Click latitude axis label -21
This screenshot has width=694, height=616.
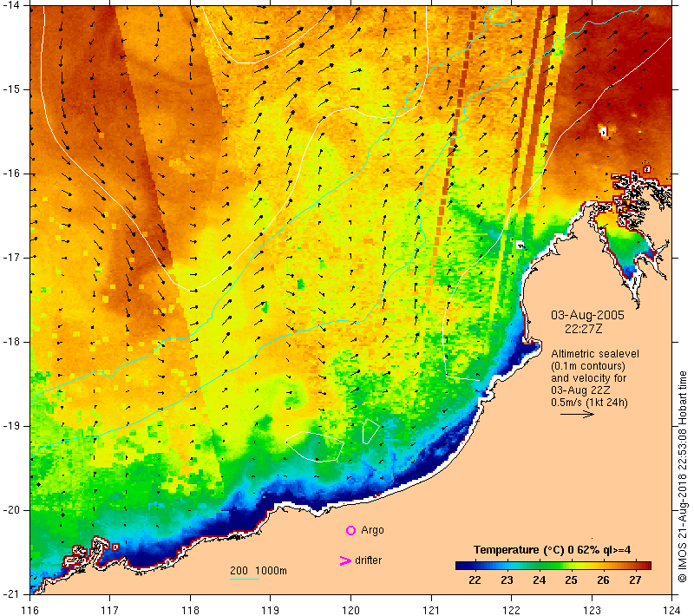[x=11, y=593]
